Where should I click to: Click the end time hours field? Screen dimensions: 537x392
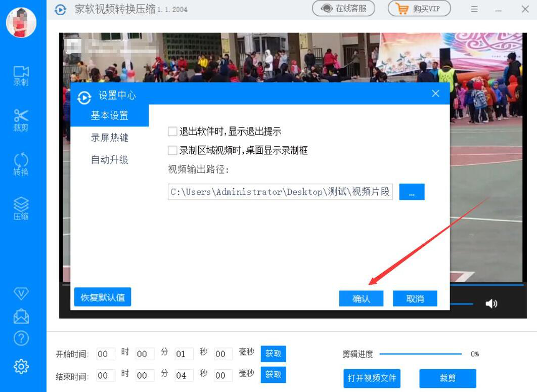(x=105, y=375)
